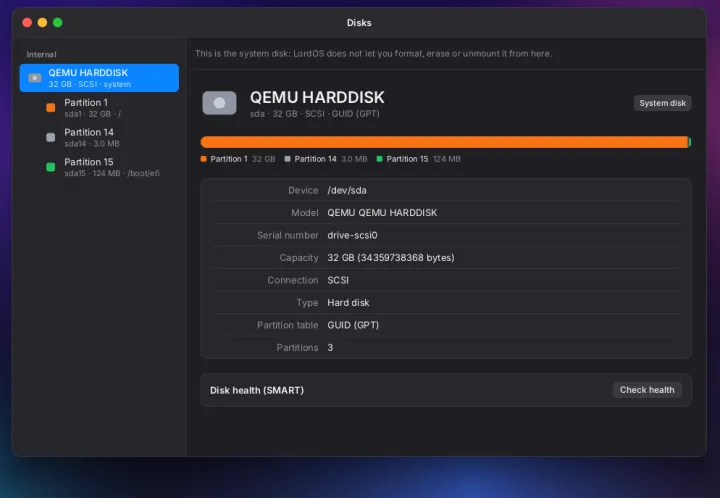720x498 pixels.
Task: Click gray Partition 14 legend swatch
Action: point(287,159)
